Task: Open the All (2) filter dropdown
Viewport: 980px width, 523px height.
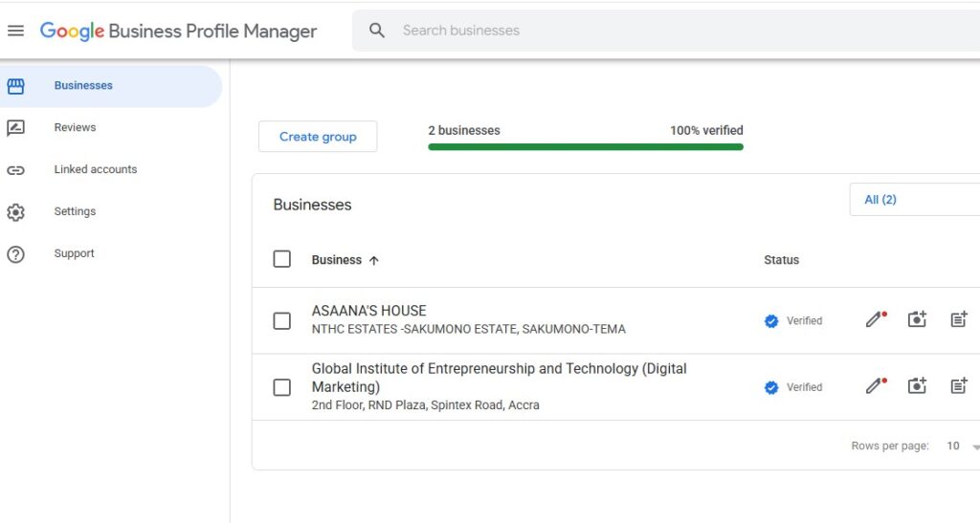Action: (x=914, y=200)
